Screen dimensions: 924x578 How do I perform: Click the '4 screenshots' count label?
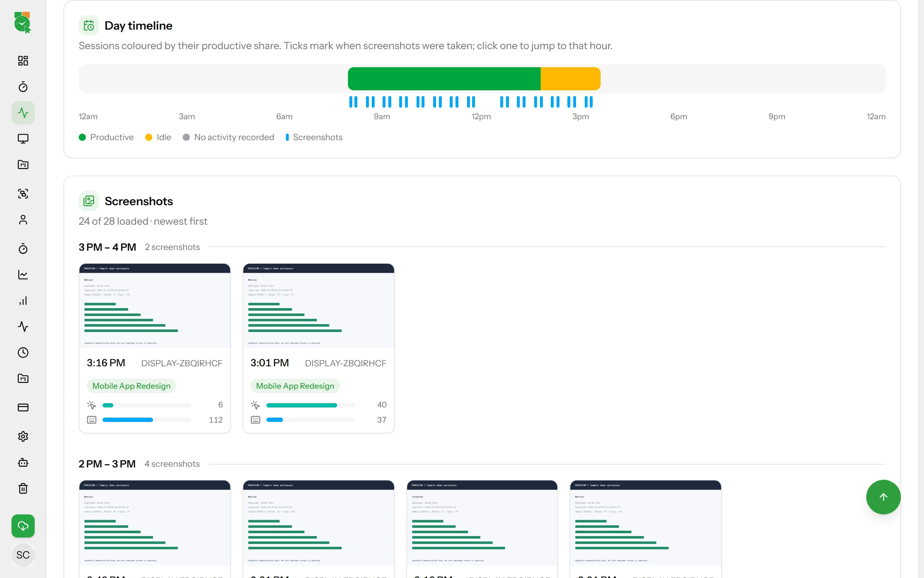[172, 464]
